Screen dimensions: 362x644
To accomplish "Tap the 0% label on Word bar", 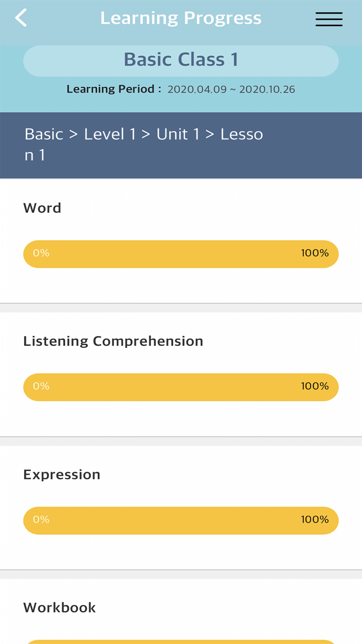I will (41, 253).
